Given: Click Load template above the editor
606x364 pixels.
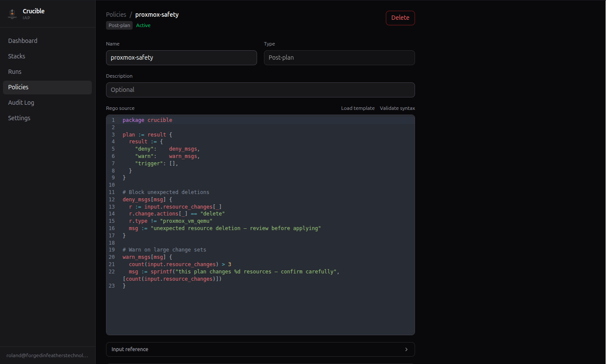Looking at the screenshot, I should click(x=358, y=108).
